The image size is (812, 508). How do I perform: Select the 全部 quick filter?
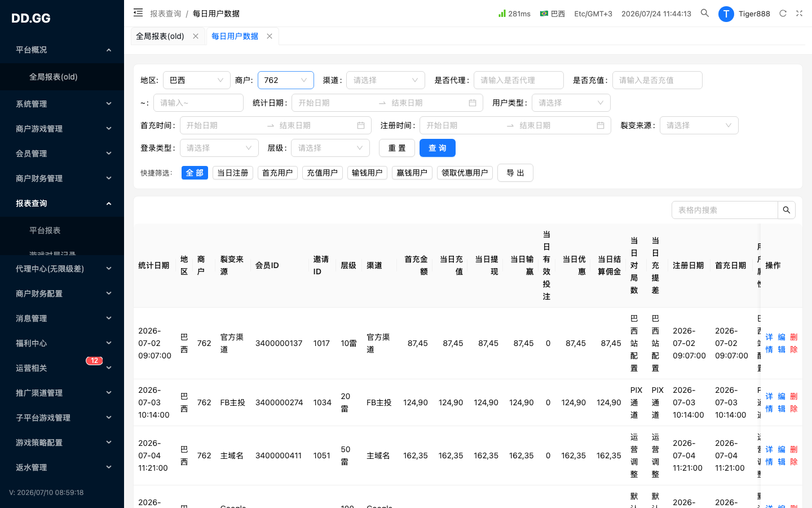[195, 173]
